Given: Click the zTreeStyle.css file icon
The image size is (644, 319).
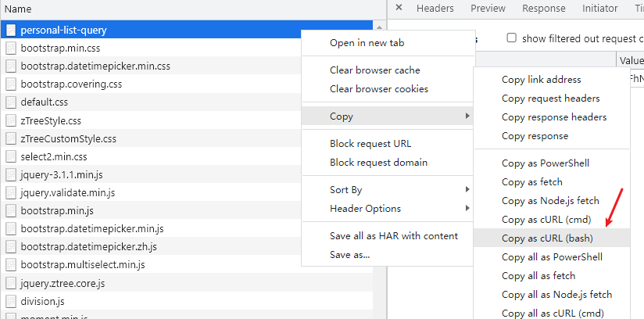Looking at the screenshot, I should (11, 120).
